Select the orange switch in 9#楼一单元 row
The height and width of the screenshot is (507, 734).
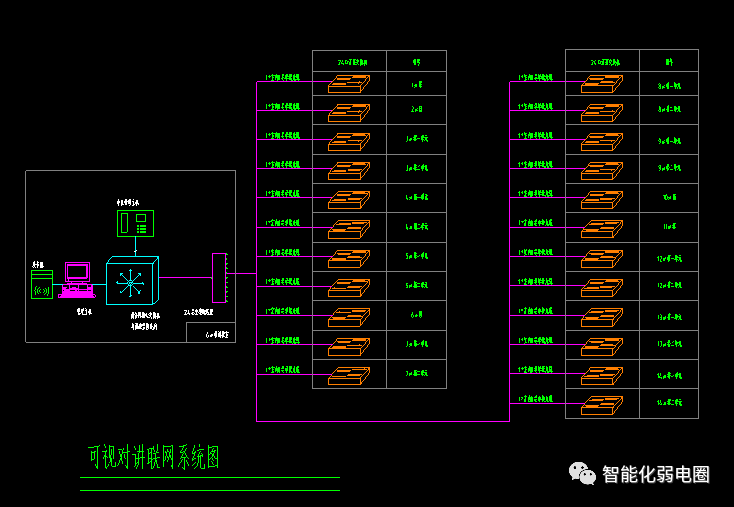[x=602, y=142]
